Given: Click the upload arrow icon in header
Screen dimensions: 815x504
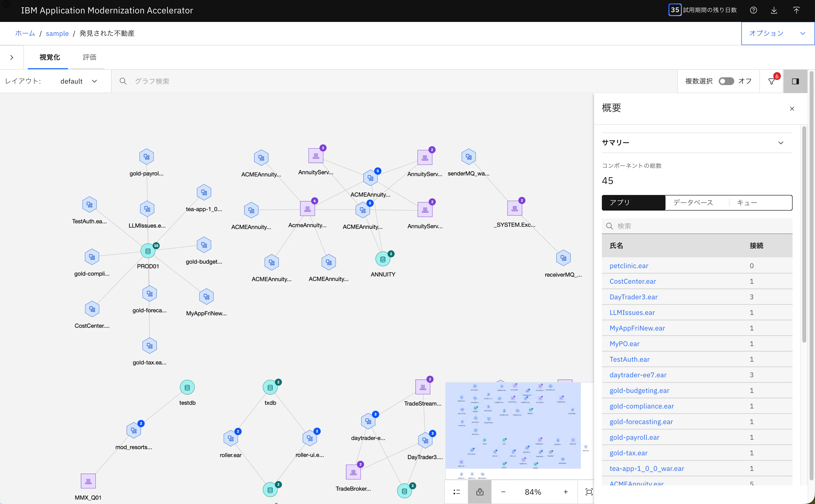Looking at the screenshot, I should tap(796, 10).
